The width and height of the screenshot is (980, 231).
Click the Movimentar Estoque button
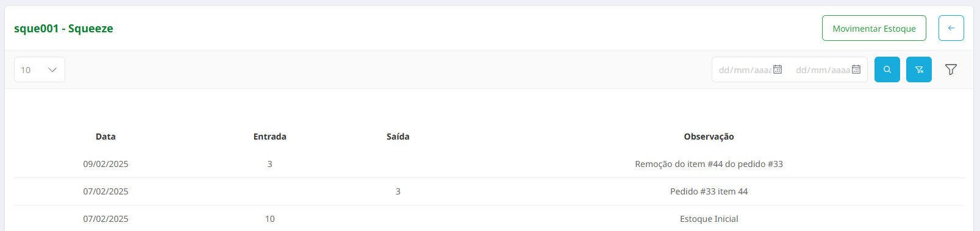874,28
